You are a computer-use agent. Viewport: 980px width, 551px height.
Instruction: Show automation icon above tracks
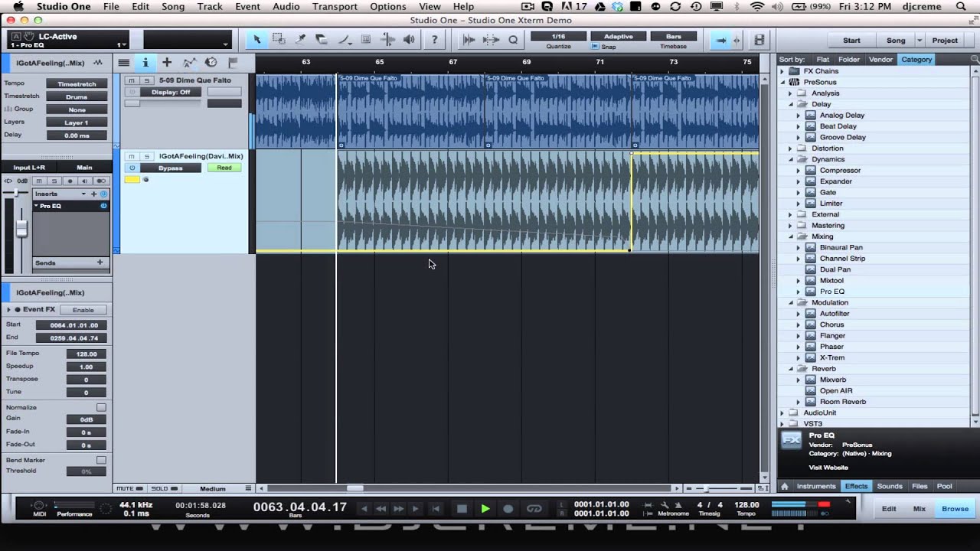coord(189,62)
